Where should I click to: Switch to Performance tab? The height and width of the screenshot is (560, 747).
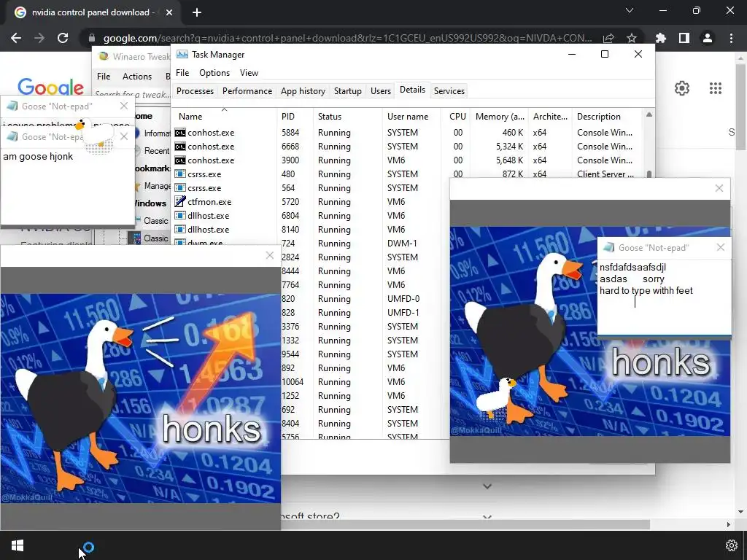click(247, 91)
